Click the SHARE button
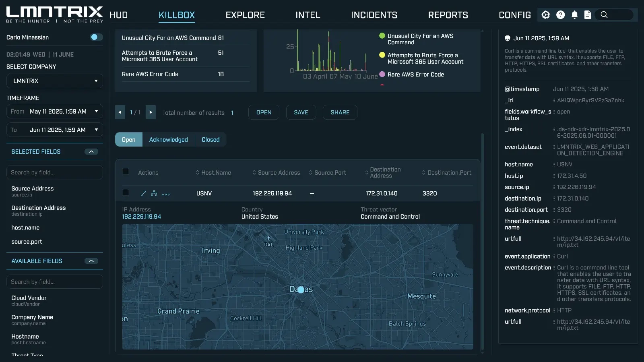The height and width of the screenshot is (362, 644). pyautogui.click(x=340, y=112)
